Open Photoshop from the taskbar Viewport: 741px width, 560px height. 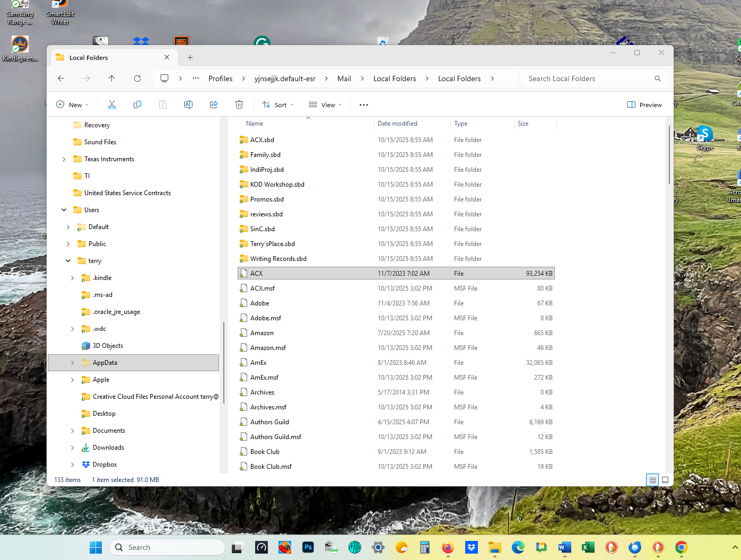(308, 547)
